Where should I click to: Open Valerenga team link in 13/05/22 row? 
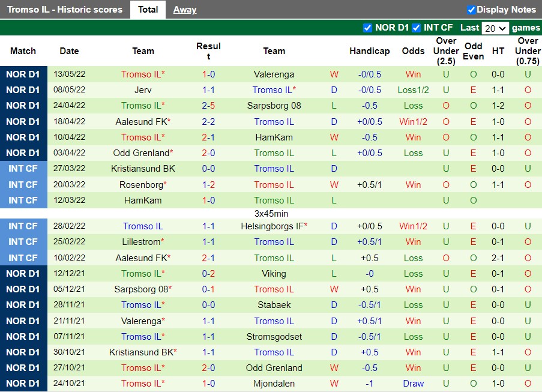pos(274,74)
